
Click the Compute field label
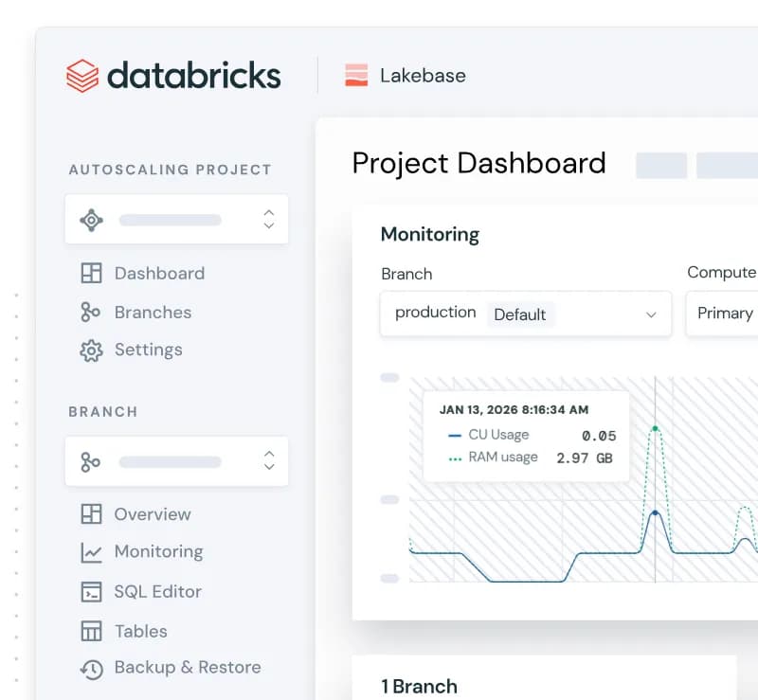click(722, 273)
